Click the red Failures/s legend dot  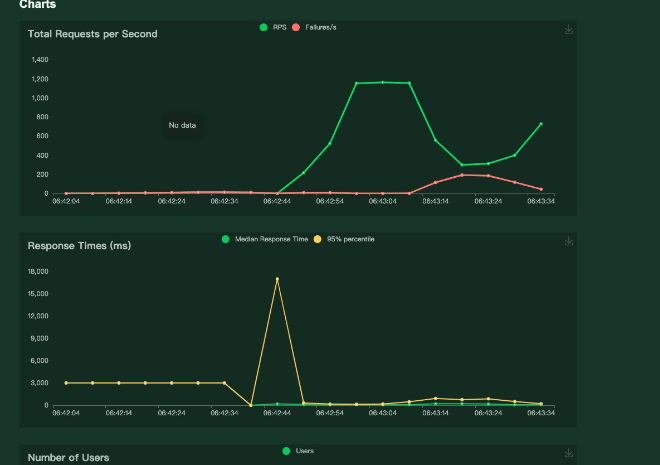pos(296,27)
